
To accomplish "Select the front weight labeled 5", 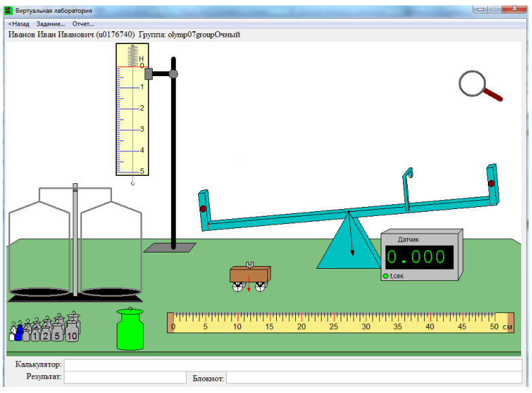I will point(57,333).
